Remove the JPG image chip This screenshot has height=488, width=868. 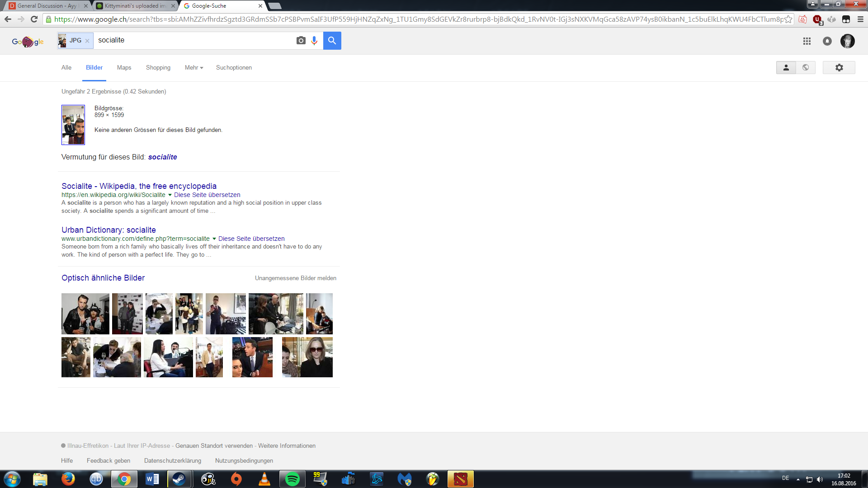pyautogui.click(x=87, y=41)
